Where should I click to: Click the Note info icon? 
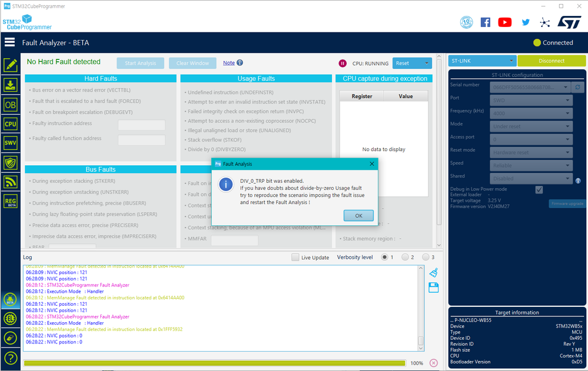(240, 62)
